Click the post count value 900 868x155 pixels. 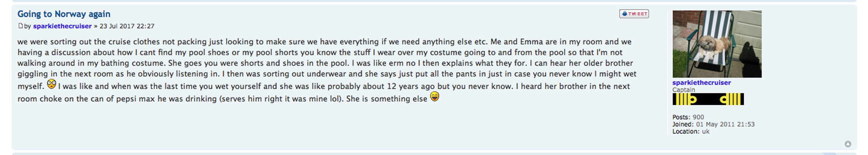coord(698,117)
